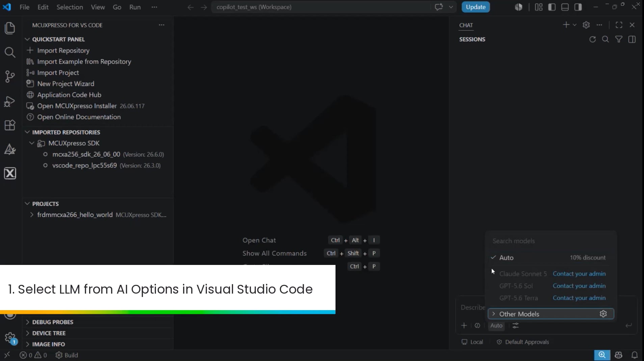Open Copilot status icon in status bar
This screenshot has width=644, height=361.
(618, 355)
